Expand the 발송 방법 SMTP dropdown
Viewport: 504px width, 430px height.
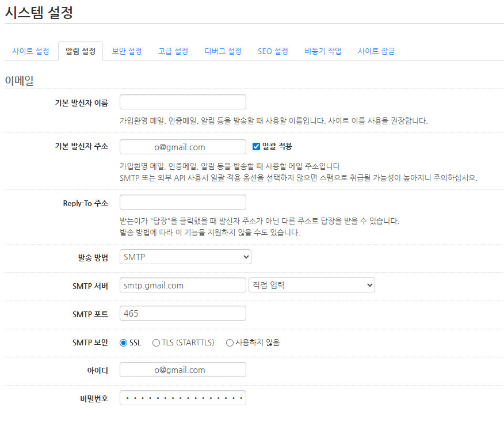tap(185, 257)
